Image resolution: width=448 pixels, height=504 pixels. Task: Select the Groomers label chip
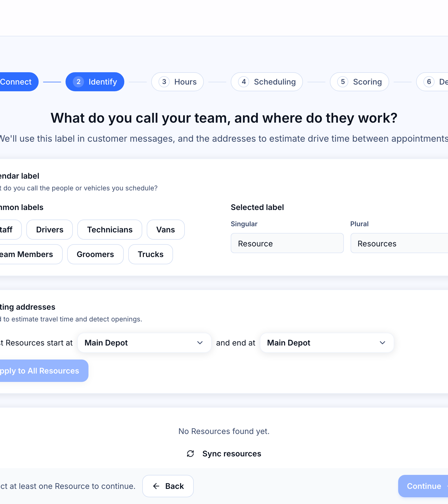(x=95, y=254)
